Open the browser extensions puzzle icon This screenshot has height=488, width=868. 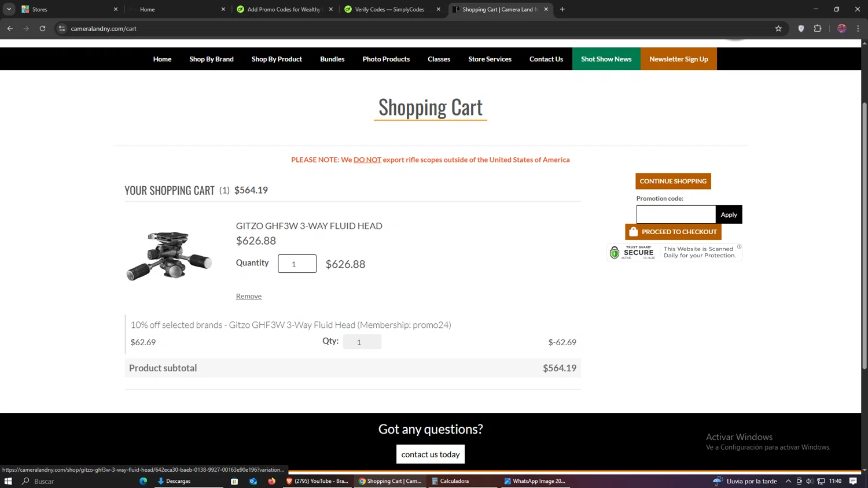point(818,28)
